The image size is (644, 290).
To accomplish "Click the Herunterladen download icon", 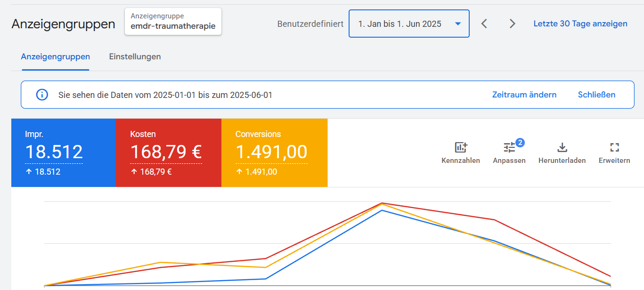I will [562, 147].
